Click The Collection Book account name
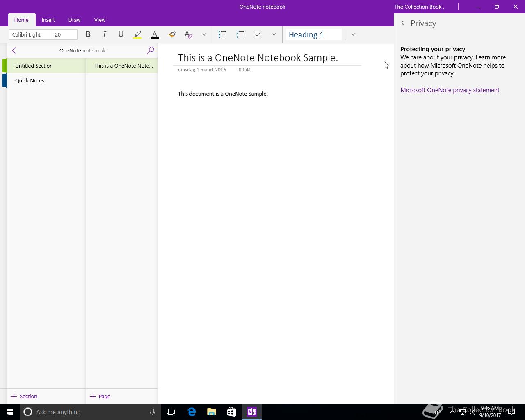Screen dimensions: 525x420 pos(419,7)
